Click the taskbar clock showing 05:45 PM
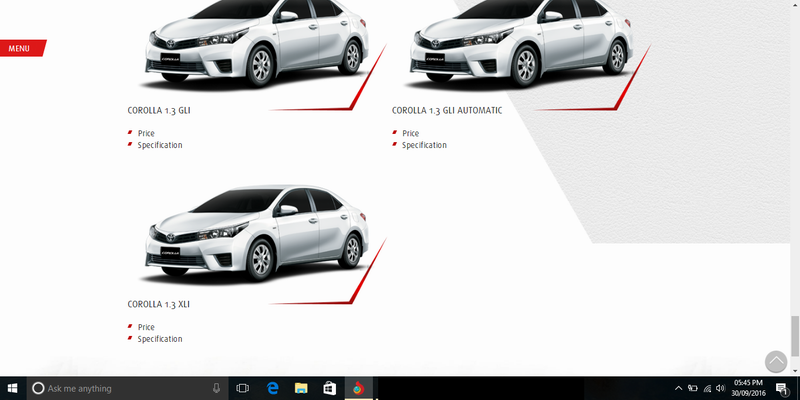This screenshot has width=800, height=400. pos(748,388)
